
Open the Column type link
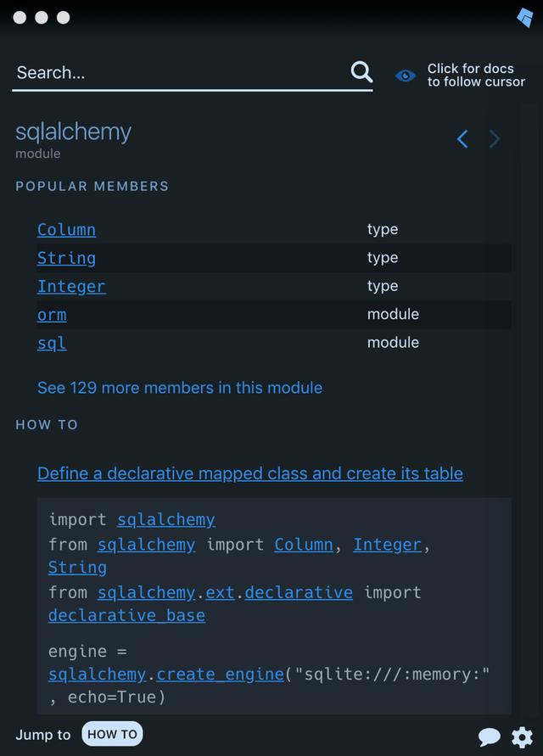tap(66, 230)
